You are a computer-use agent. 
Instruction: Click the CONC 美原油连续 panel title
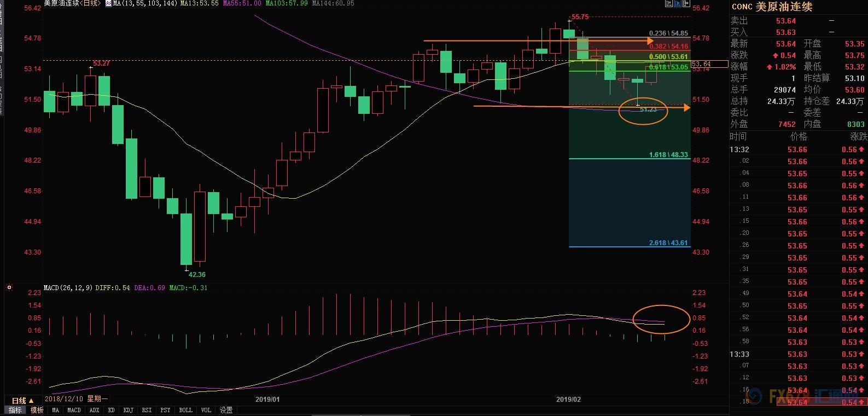(x=772, y=7)
